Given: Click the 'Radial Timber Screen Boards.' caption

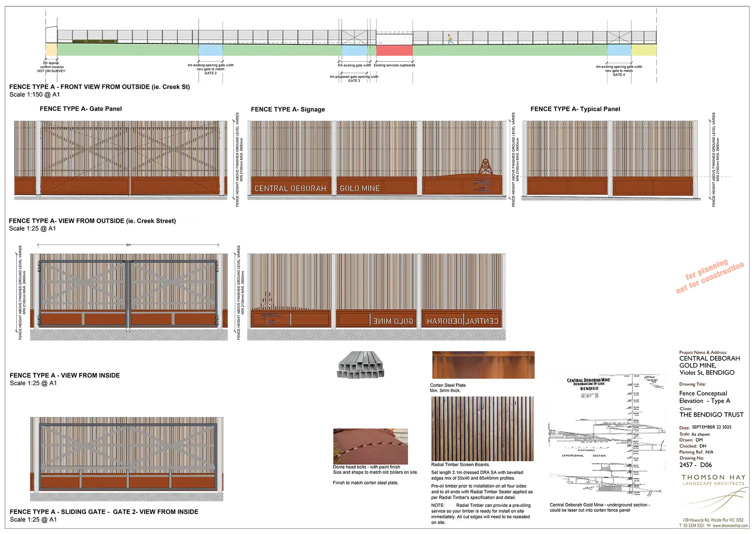Looking at the screenshot, I should tap(461, 465).
